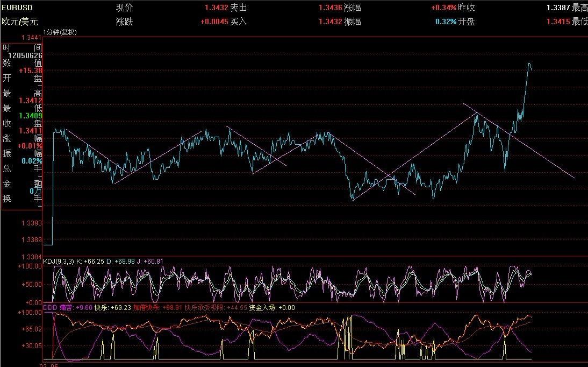Select the J: +60.81 indicator reading
Image resolution: width=588 pixels, height=367 pixels.
[150, 262]
